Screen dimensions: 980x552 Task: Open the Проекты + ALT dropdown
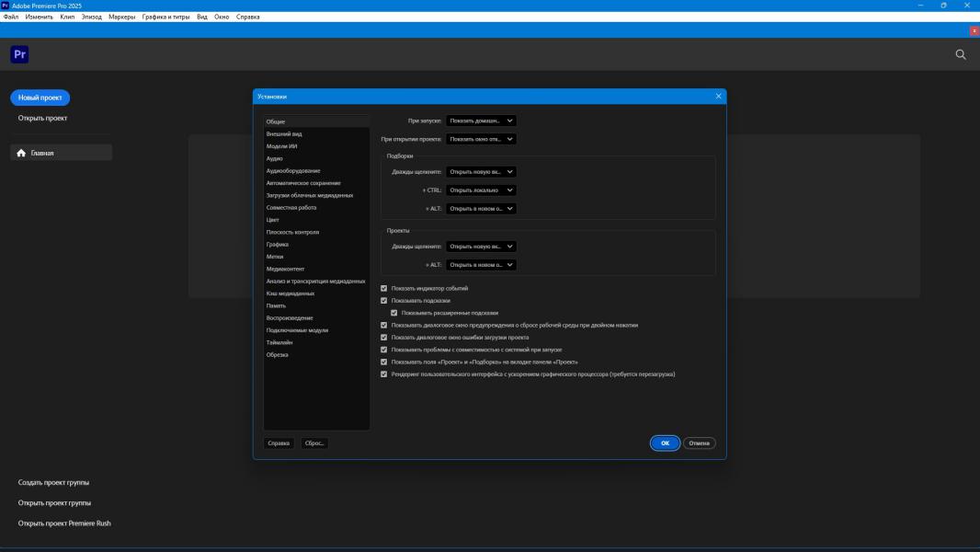[481, 265]
